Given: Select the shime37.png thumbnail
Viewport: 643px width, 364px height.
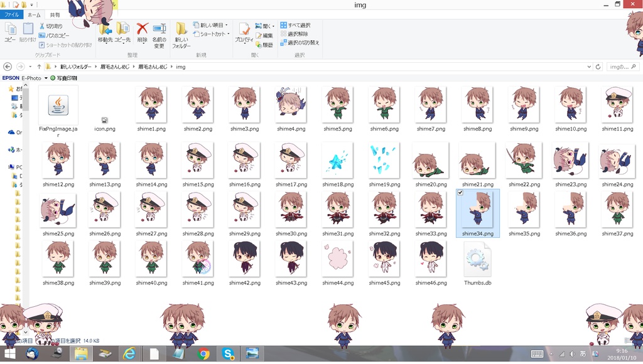Looking at the screenshot, I should [x=617, y=210].
